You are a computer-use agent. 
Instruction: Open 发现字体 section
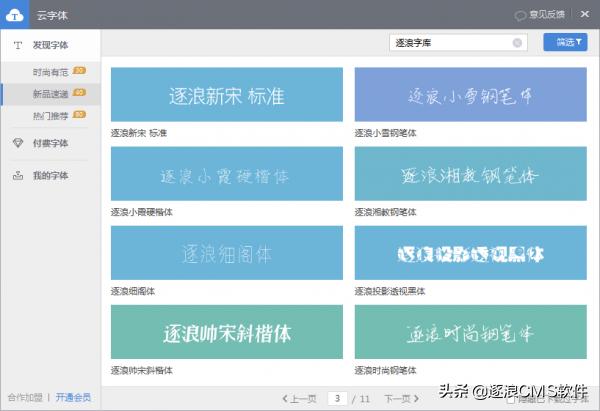[50, 45]
